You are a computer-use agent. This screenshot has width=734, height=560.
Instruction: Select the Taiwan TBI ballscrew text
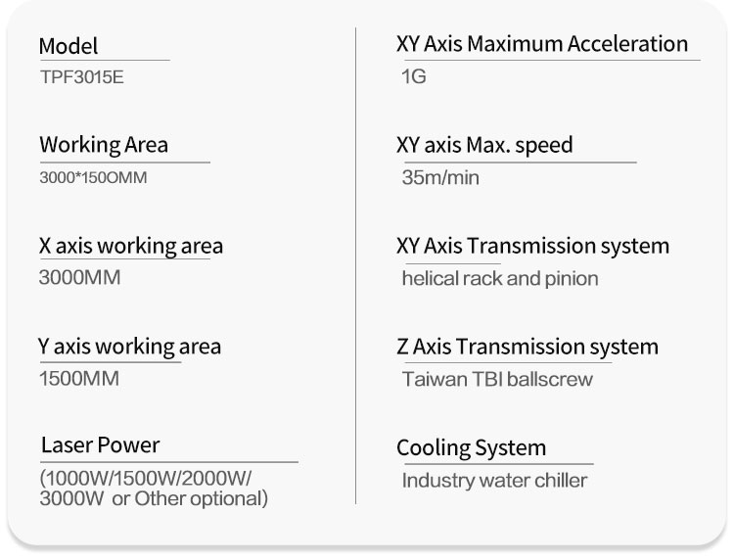click(497, 379)
